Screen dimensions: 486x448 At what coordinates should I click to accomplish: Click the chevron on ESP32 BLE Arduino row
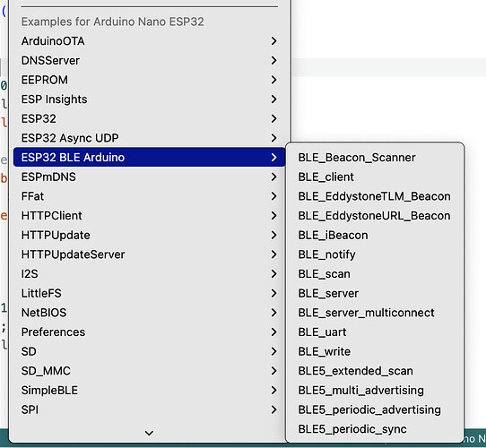[273, 158]
